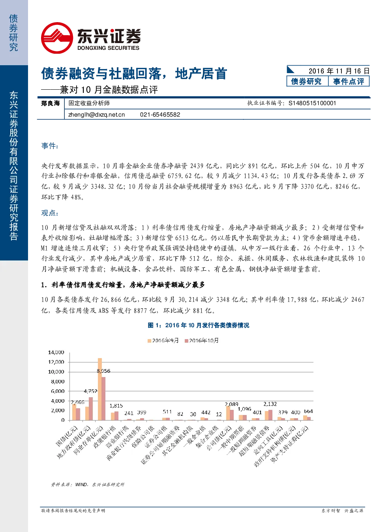Click the blue triangle beside the date

(x=291, y=70)
